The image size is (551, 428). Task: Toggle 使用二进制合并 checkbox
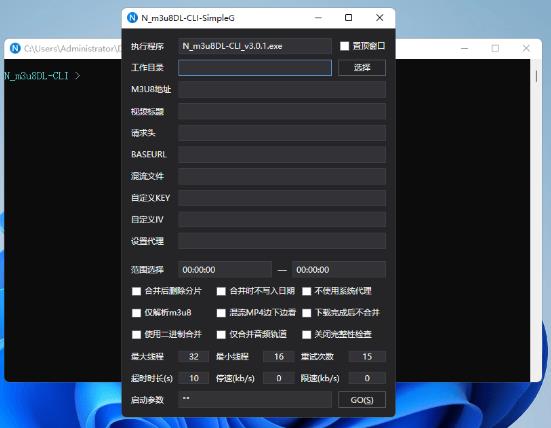click(136, 335)
